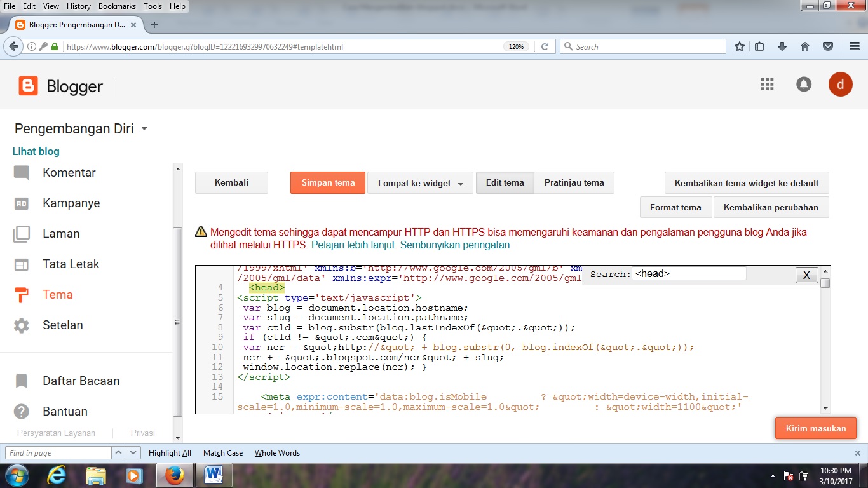Click the code editor Search input field
This screenshot has width=868, height=488.
[x=689, y=274]
